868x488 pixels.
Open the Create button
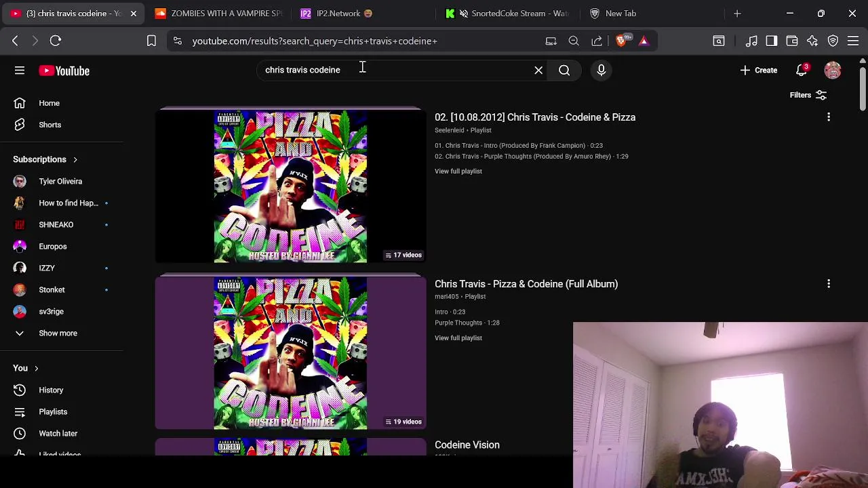pos(759,70)
